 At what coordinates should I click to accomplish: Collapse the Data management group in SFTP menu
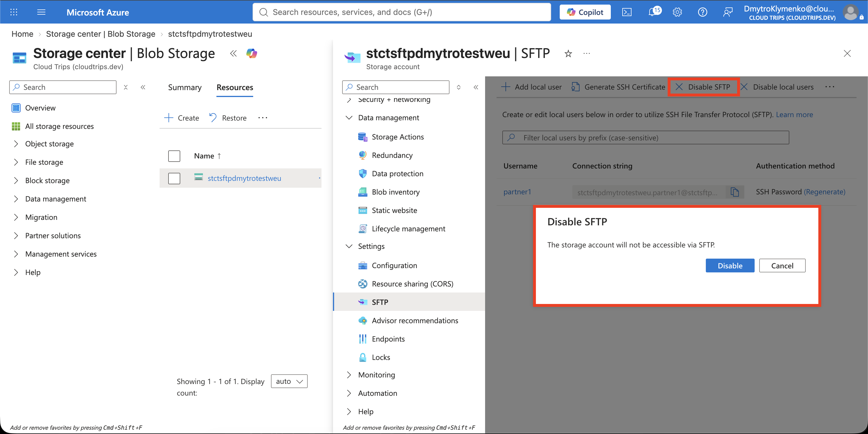coord(349,118)
